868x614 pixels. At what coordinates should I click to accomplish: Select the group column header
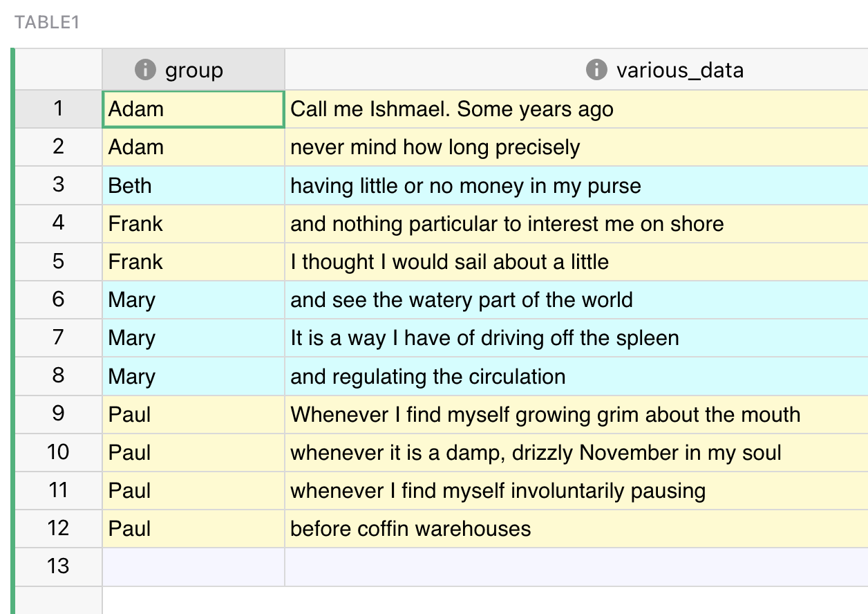(x=195, y=70)
